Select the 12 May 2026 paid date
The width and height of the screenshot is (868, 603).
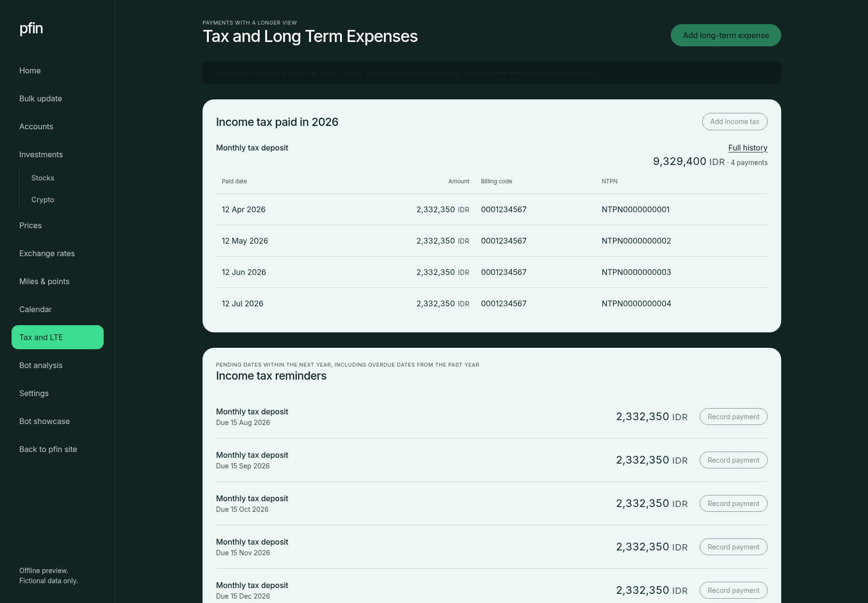click(245, 241)
